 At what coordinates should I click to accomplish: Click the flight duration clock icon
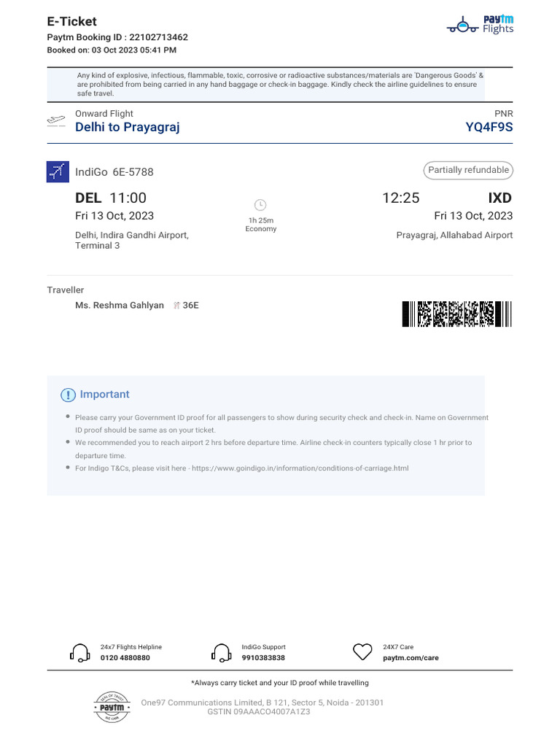[x=260, y=205]
